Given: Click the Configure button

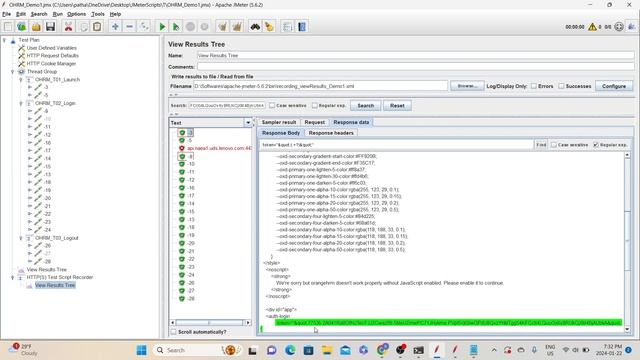Looking at the screenshot, I should point(613,86).
